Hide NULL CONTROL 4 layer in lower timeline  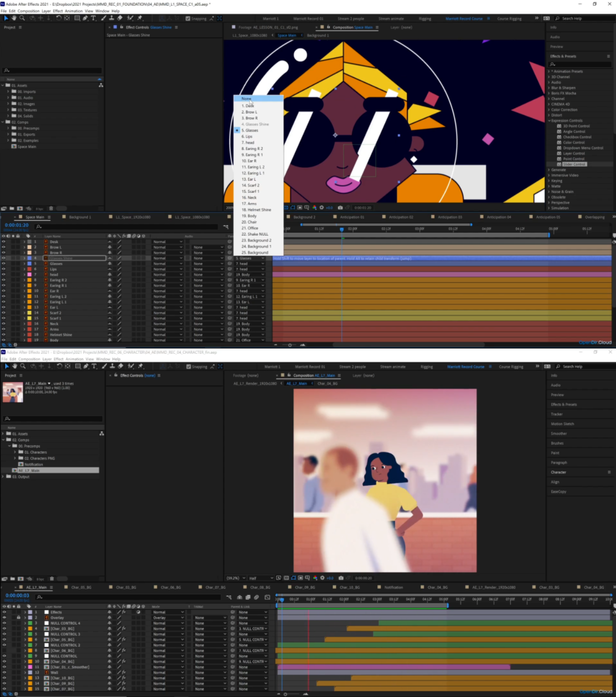(x=4, y=623)
